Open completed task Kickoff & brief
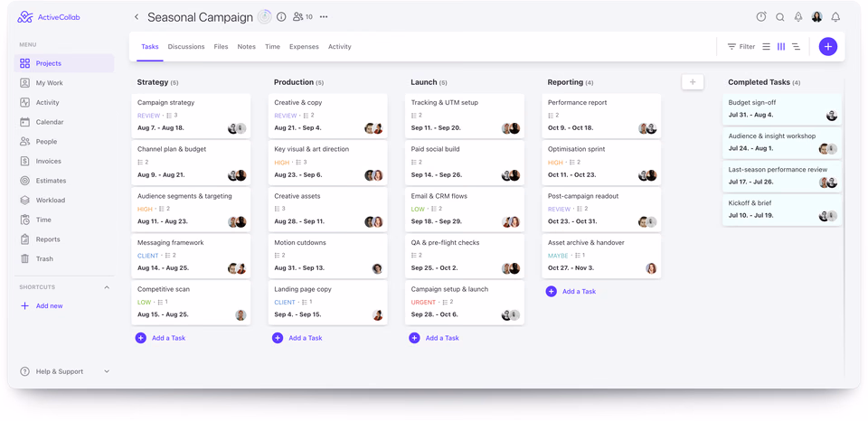This screenshot has height=421, width=868. [x=781, y=210]
